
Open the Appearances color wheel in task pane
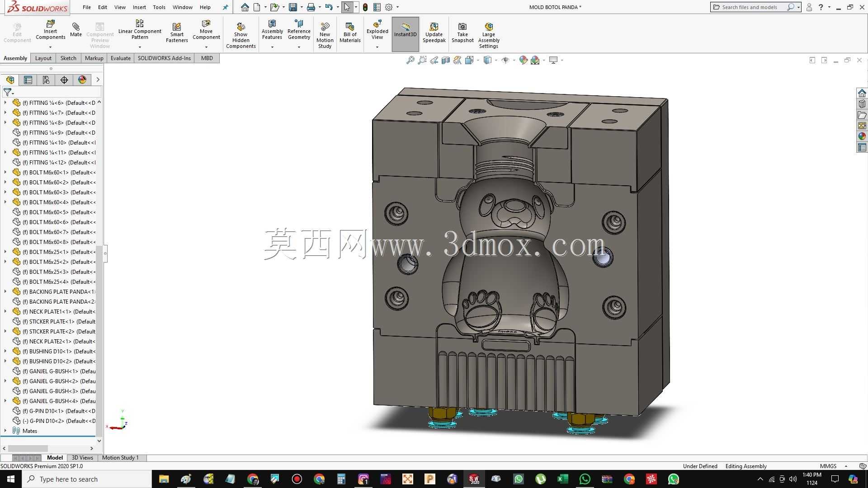click(x=862, y=136)
